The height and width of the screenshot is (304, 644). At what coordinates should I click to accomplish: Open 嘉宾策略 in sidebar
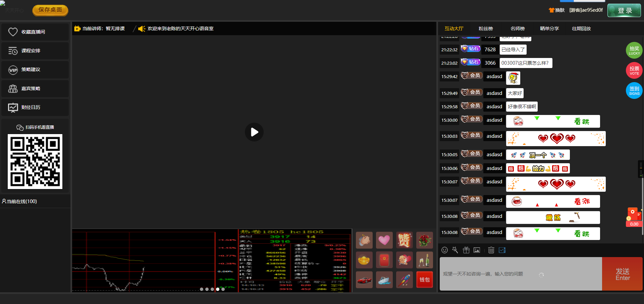[x=35, y=88]
